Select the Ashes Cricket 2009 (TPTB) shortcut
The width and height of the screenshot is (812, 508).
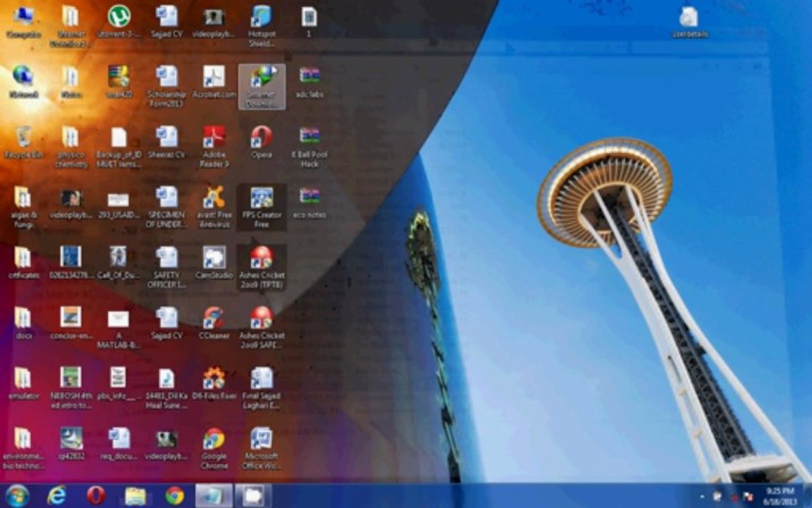coord(262,267)
